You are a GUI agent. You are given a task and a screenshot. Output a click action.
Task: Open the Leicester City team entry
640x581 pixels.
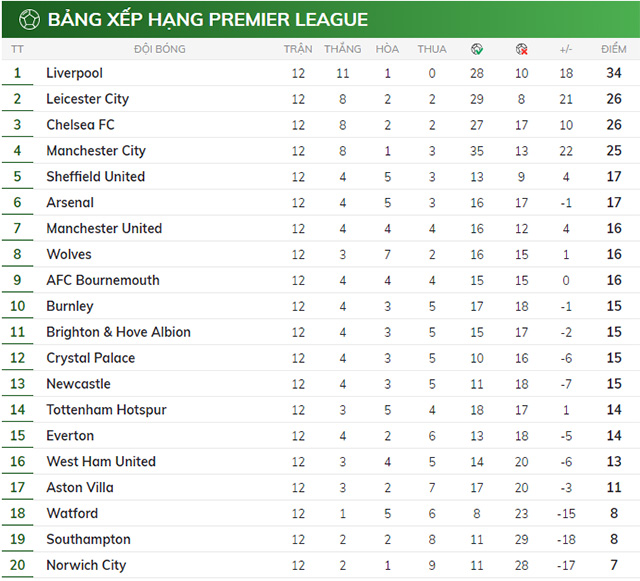click(x=87, y=99)
